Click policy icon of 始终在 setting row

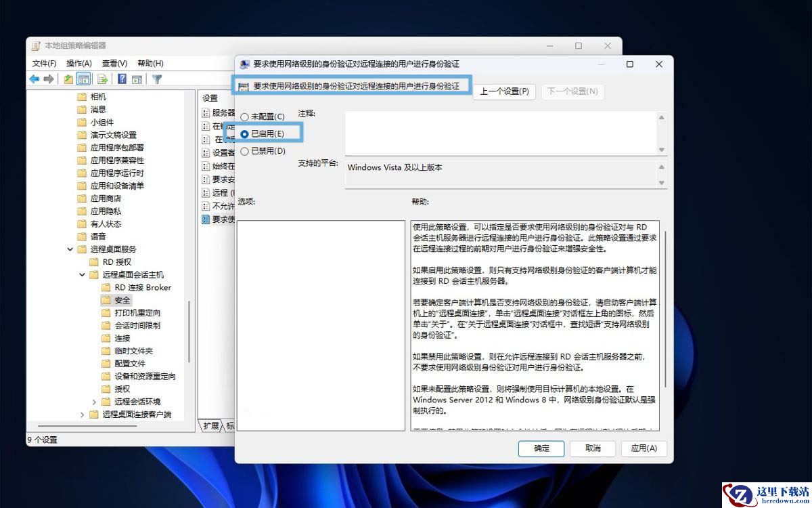pos(206,166)
